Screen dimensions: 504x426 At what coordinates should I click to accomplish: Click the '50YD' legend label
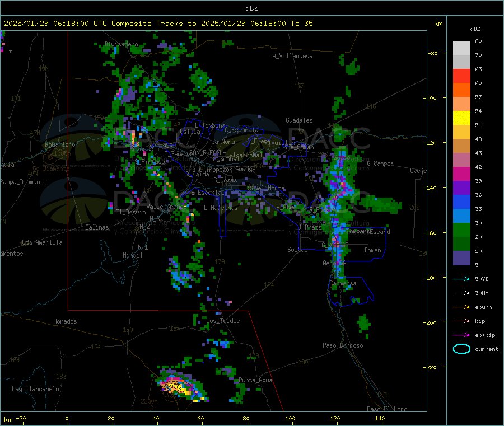(x=482, y=279)
